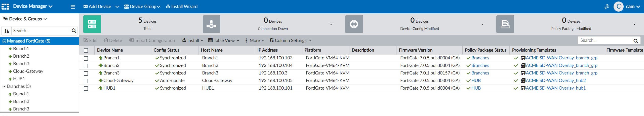Viewport: 644px width, 116px height.
Task: Click the Edit toolbar button
Action: tap(90, 40)
